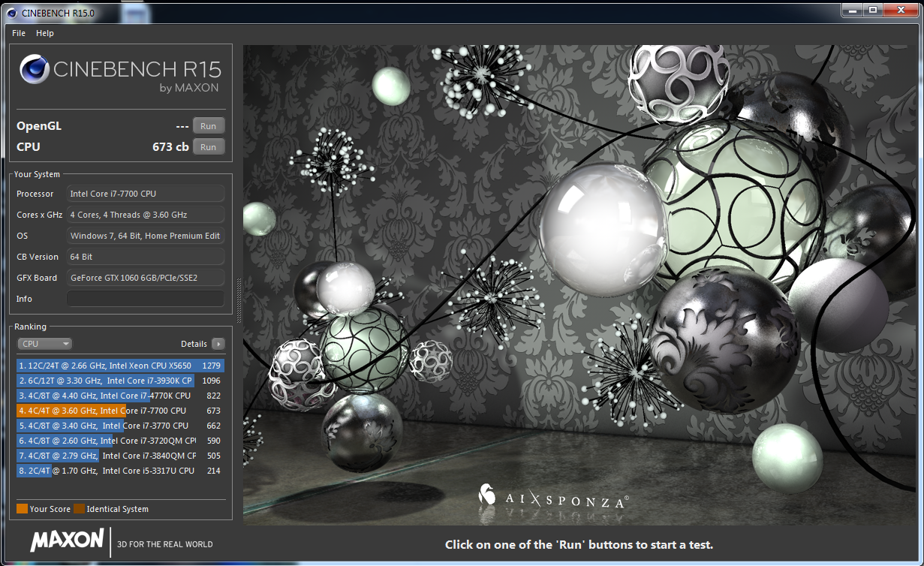Click the CB Version field 64 Bit

[146, 257]
